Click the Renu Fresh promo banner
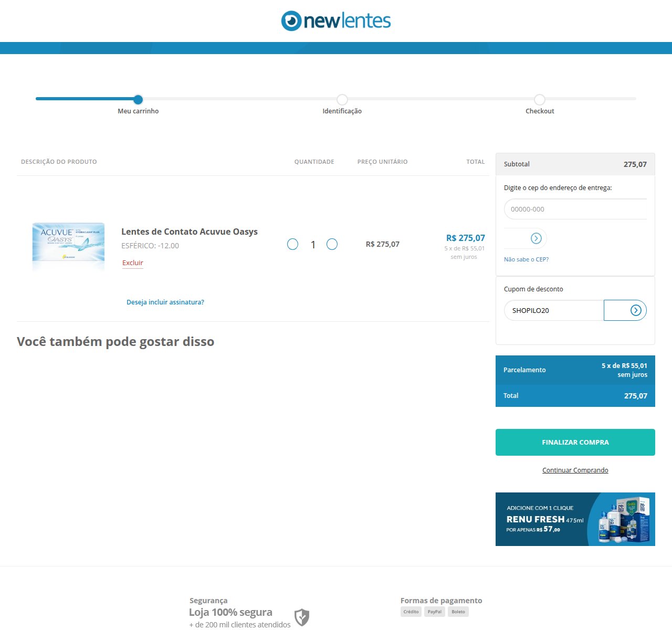The image size is (672, 630). point(575,519)
